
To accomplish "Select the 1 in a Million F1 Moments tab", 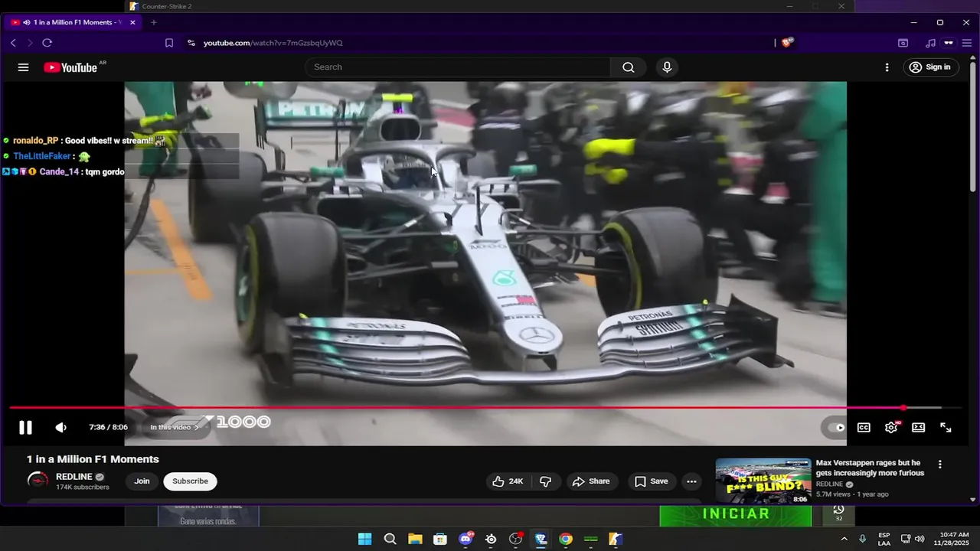I will 72,22.
